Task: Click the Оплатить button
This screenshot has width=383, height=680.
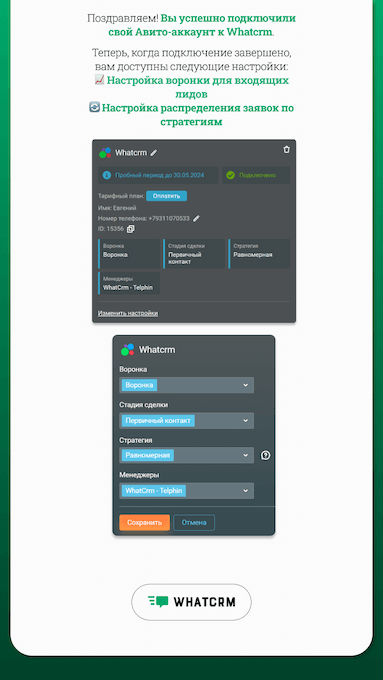Action: [x=167, y=196]
